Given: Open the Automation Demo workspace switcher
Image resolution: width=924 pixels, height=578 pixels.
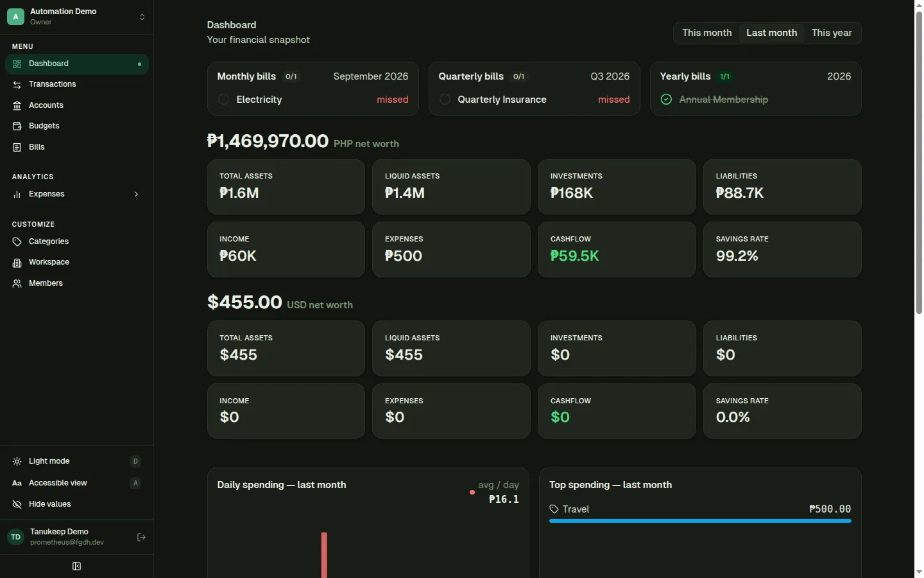Looking at the screenshot, I should 77,17.
